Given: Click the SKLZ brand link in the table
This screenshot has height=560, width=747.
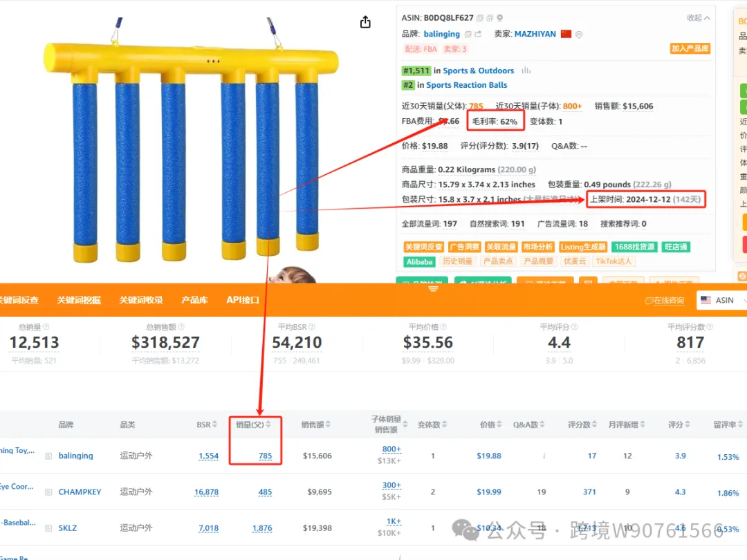Looking at the screenshot, I should pos(68,528).
